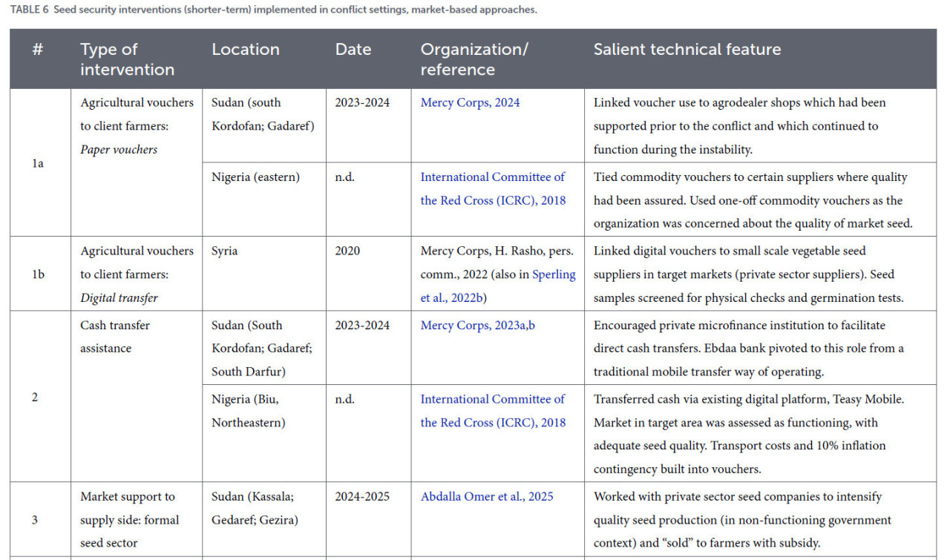
Task: Click row number '1b'
Action: pyautogui.click(x=38, y=274)
